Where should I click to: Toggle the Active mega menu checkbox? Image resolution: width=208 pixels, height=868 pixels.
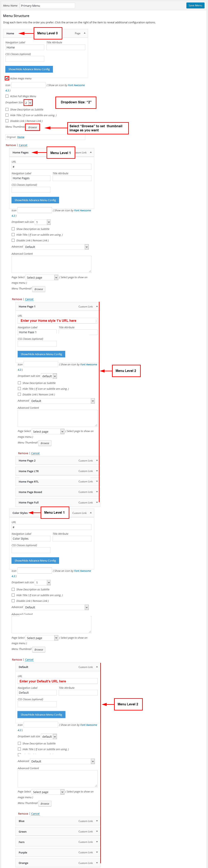(x=7, y=78)
